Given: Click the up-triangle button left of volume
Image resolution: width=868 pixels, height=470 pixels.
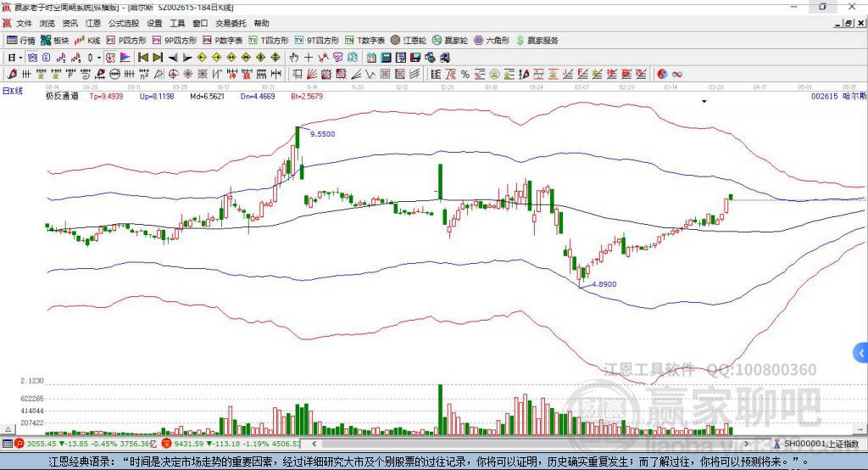Looking at the screenshot, I should [x=8, y=429].
